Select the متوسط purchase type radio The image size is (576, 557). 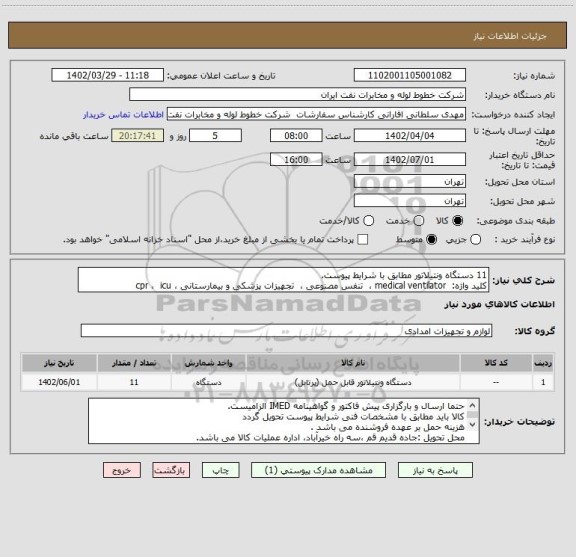431,240
